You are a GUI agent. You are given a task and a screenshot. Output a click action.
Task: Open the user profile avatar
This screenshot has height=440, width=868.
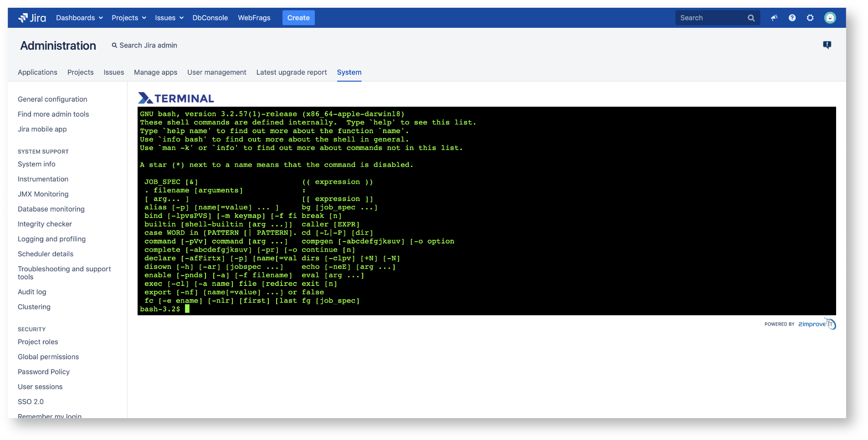pos(830,18)
